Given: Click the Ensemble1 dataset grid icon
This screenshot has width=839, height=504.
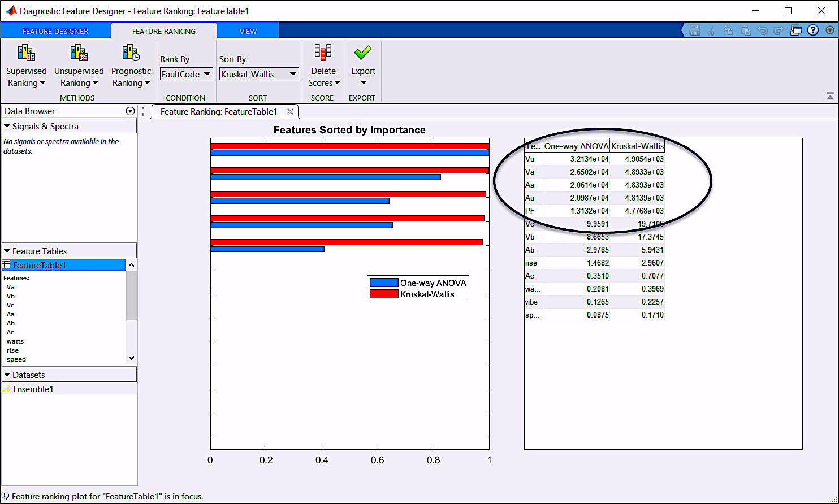Looking at the screenshot, I should coord(6,389).
